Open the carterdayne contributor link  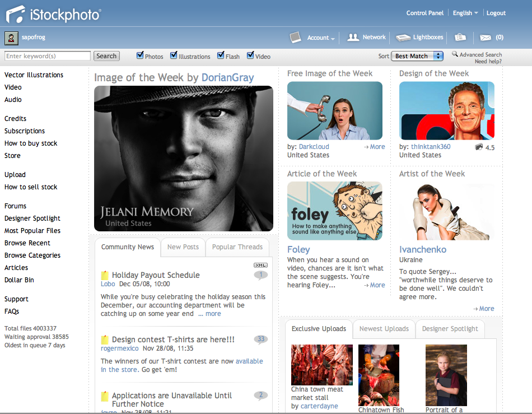pyautogui.click(x=319, y=406)
